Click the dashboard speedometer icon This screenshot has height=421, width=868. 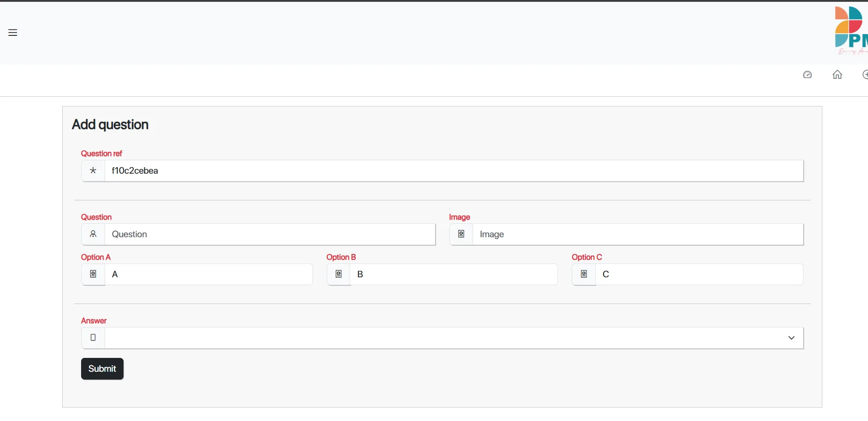[x=807, y=75]
